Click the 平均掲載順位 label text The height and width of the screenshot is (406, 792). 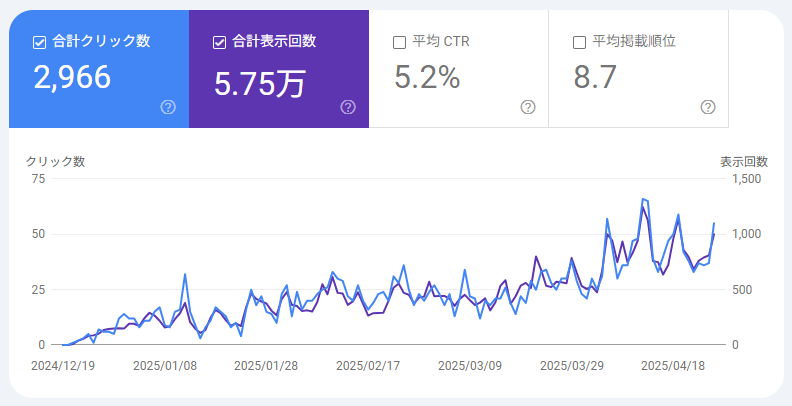click(x=634, y=41)
